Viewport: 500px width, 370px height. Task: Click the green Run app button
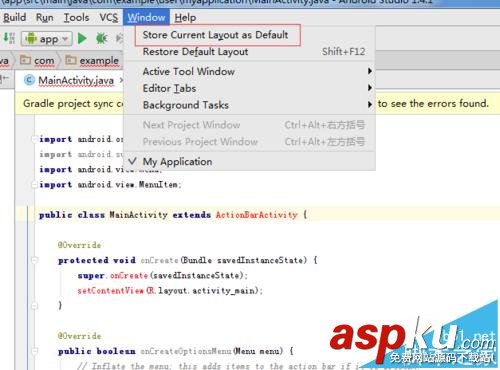pyautogui.click(x=82, y=39)
